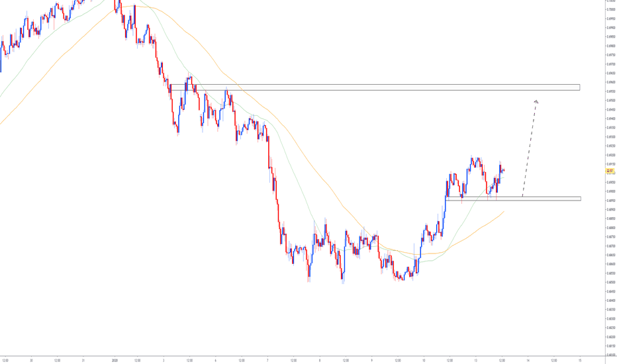
Task: Click date 30 on the time axis
Action: 31,361
